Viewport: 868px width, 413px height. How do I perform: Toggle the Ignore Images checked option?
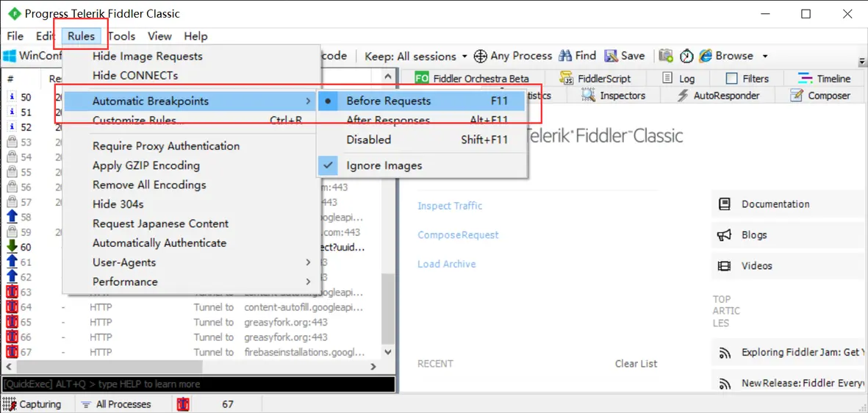point(384,165)
